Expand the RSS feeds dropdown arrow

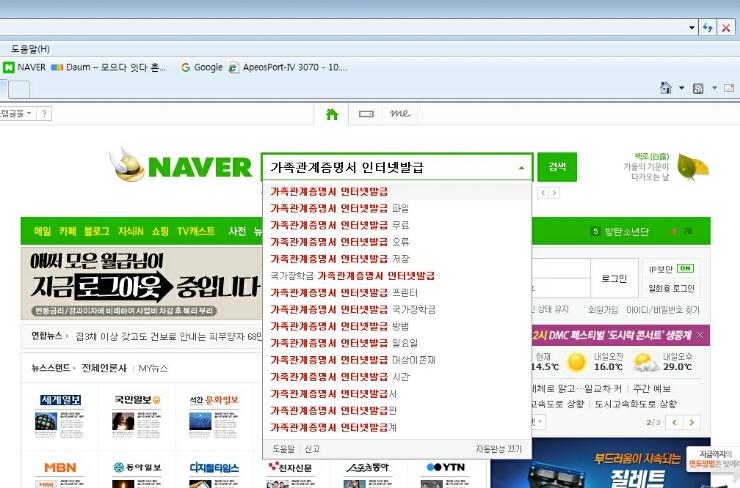(714, 88)
